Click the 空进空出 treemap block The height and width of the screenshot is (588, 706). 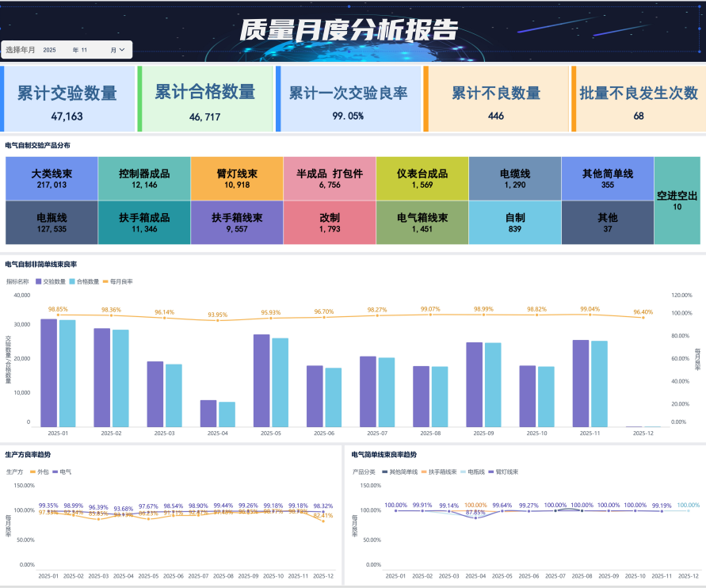point(677,200)
